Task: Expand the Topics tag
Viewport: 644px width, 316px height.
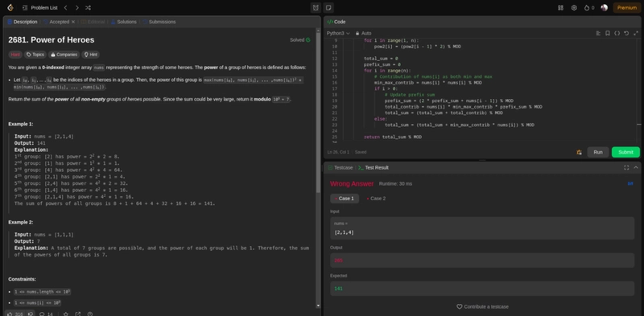Action: [x=35, y=55]
